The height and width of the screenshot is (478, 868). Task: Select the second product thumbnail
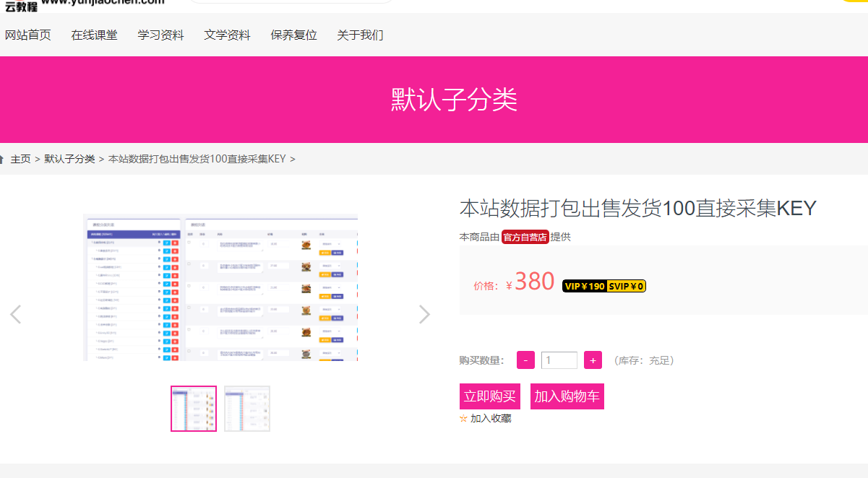[x=247, y=409]
